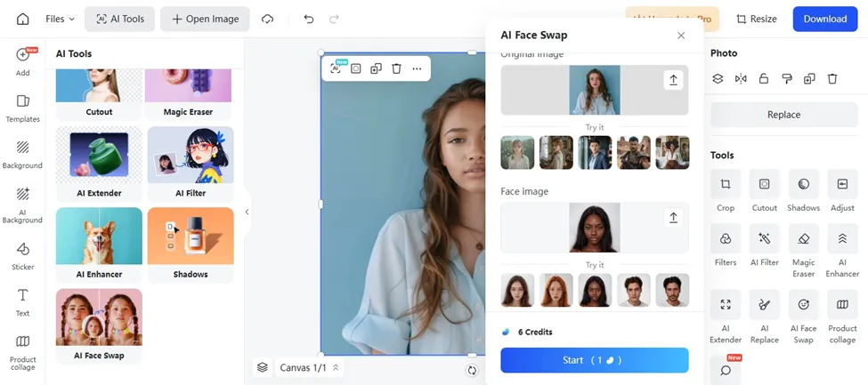Click the duplicate icon in the canvas floating toolbar
The height and width of the screenshot is (385, 868).
[x=376, y=68]
